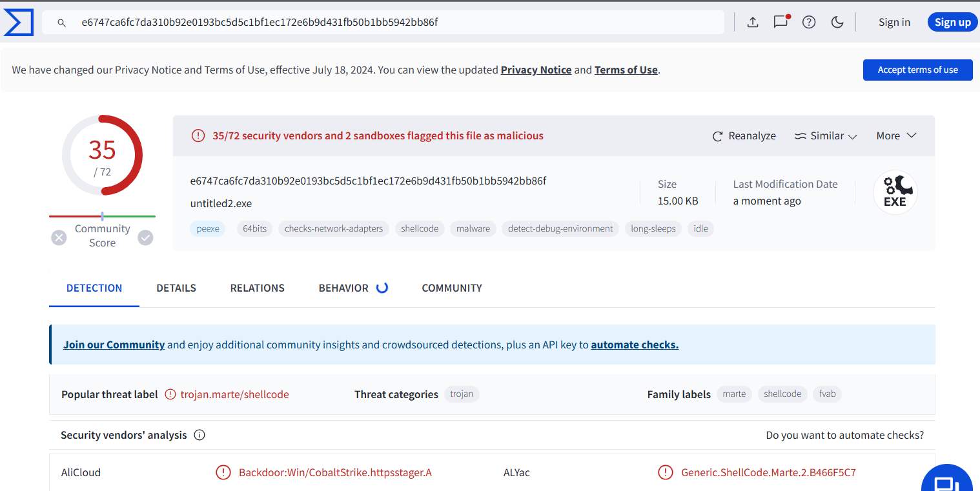
Task: Click the hash search input field
Action: 383,23
